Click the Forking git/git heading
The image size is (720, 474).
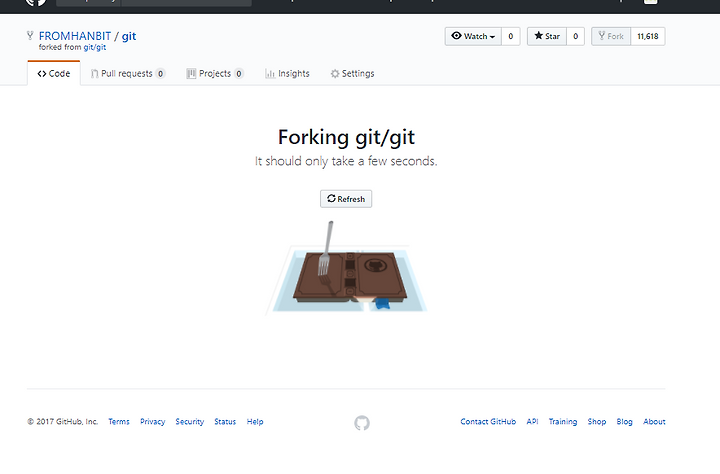(x=346, y=137)
